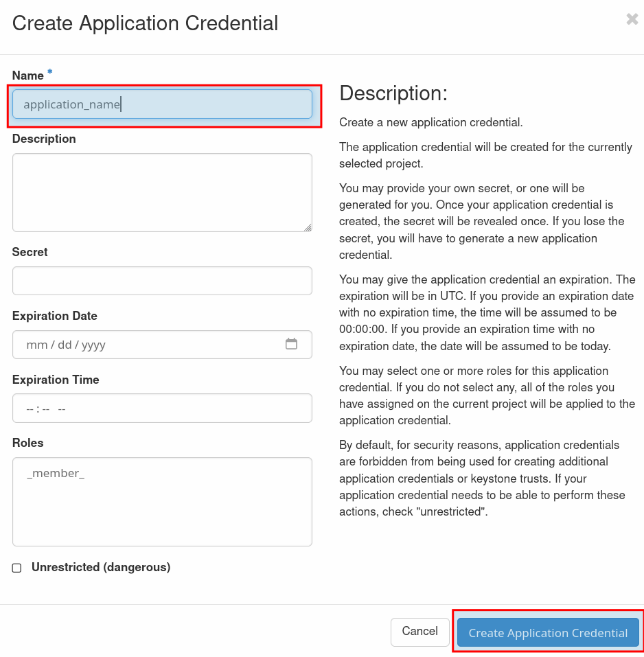Select the AM/PM segment of Expiration Time

click(62, 408)
